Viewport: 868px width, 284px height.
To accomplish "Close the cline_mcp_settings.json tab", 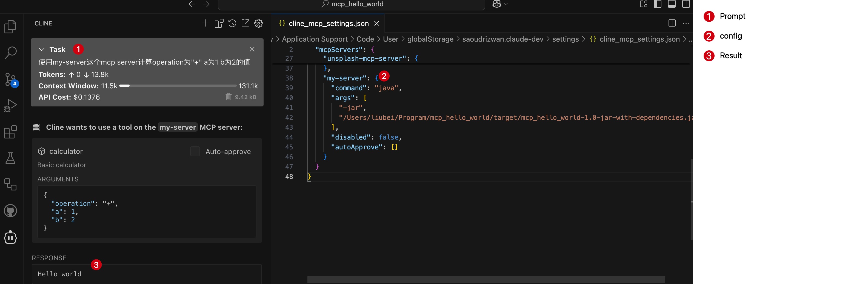I will click(x=377, y=24).
